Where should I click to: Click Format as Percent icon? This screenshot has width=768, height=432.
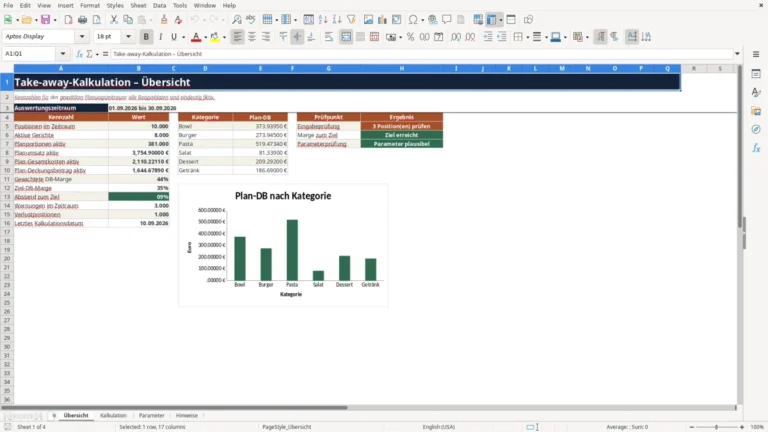[x=410, y=37]
